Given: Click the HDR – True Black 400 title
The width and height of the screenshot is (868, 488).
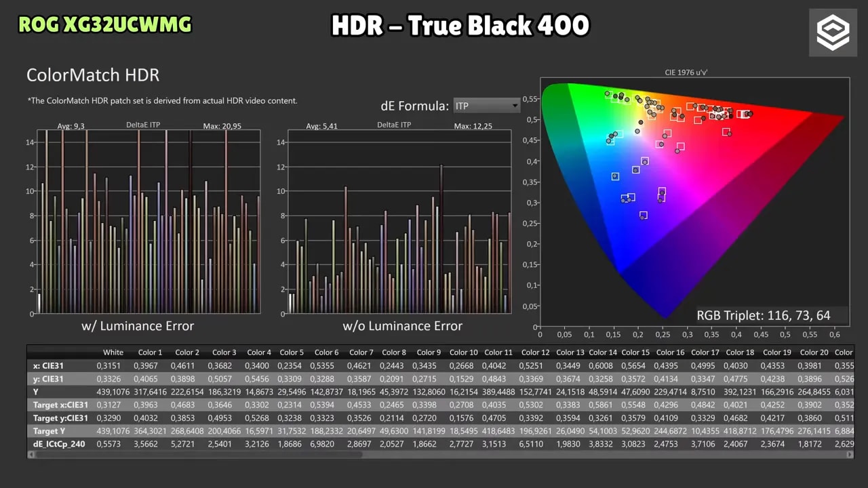Looking at the screenshot, I should pyautogui.click(x=460, y=26).
